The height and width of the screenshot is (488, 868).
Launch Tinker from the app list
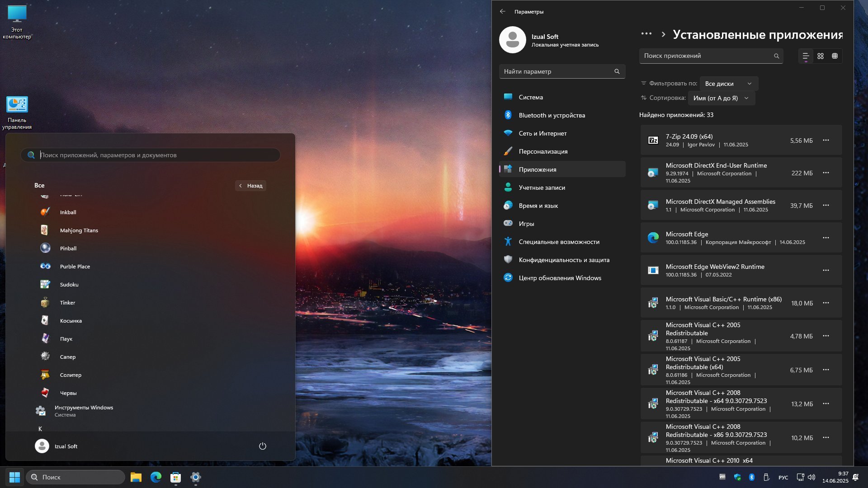(150, 303)
